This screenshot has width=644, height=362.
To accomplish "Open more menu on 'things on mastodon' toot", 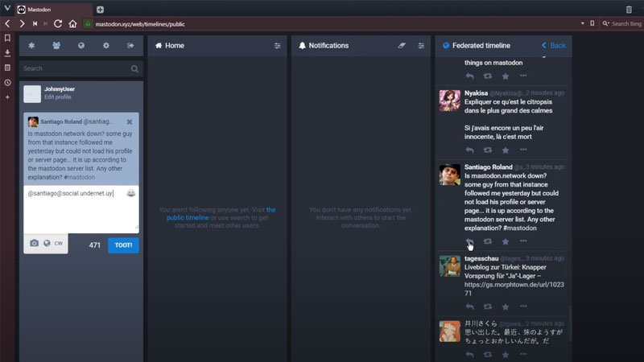I will tap(523, 76).
